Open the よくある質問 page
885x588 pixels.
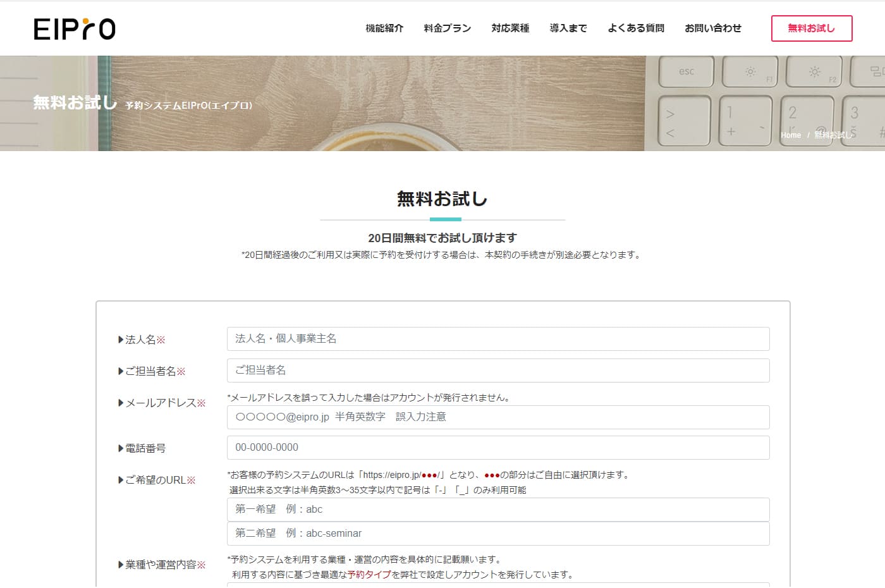click(x=636, y=28)
